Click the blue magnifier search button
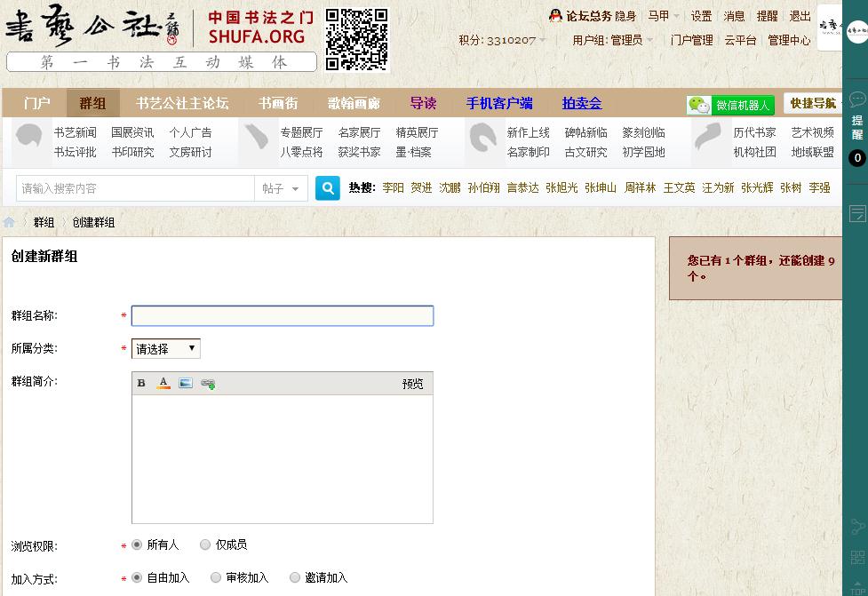This screenshot has height=596, width=868. [328, 188]
